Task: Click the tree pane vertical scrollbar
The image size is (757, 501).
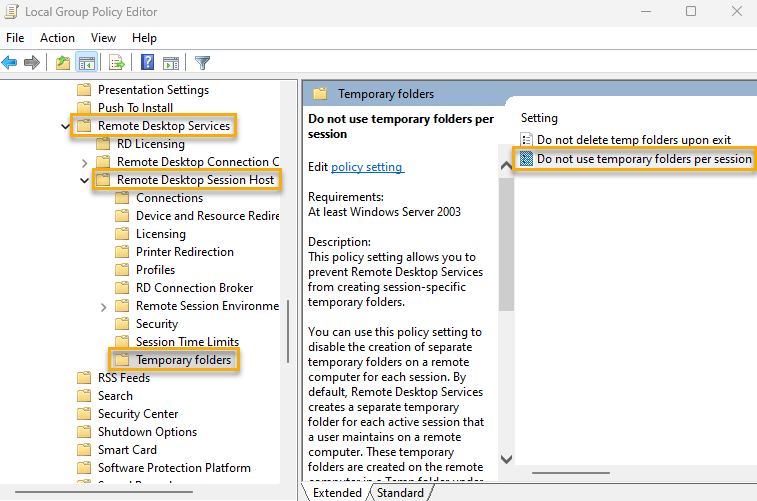Action: point(288,331)
